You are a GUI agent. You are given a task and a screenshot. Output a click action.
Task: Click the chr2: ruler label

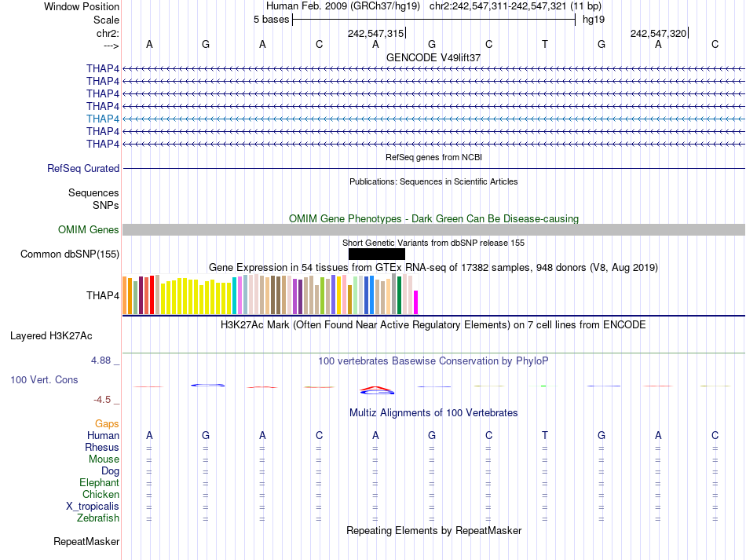pos(108,33)
